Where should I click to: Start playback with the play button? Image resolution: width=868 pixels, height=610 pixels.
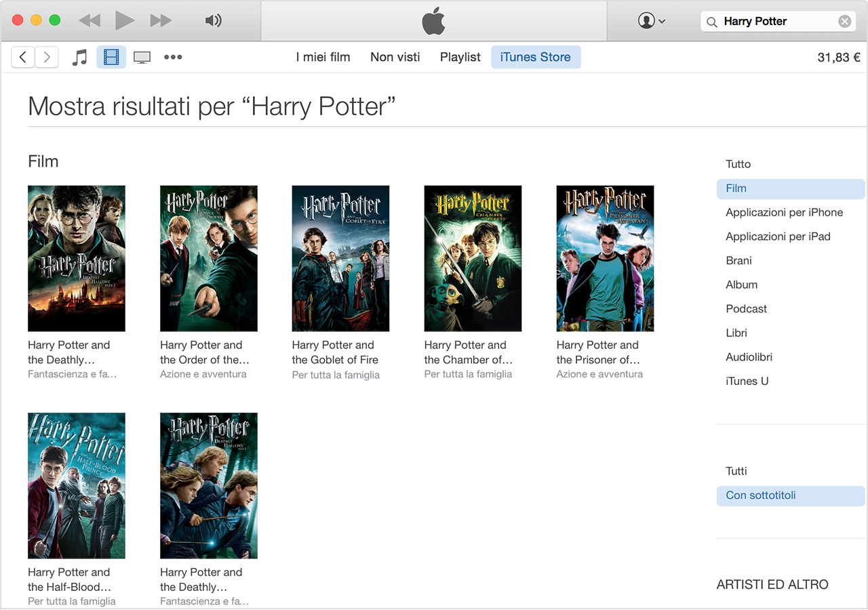125,20
